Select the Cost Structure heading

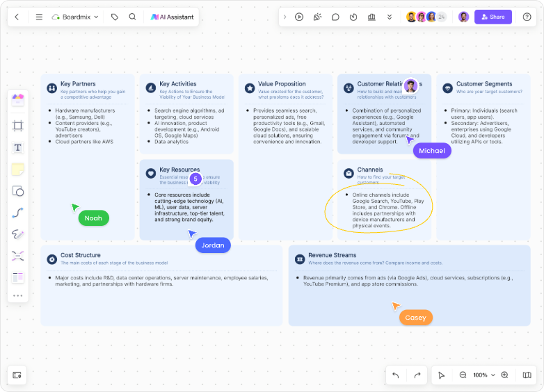coord(81,255)
